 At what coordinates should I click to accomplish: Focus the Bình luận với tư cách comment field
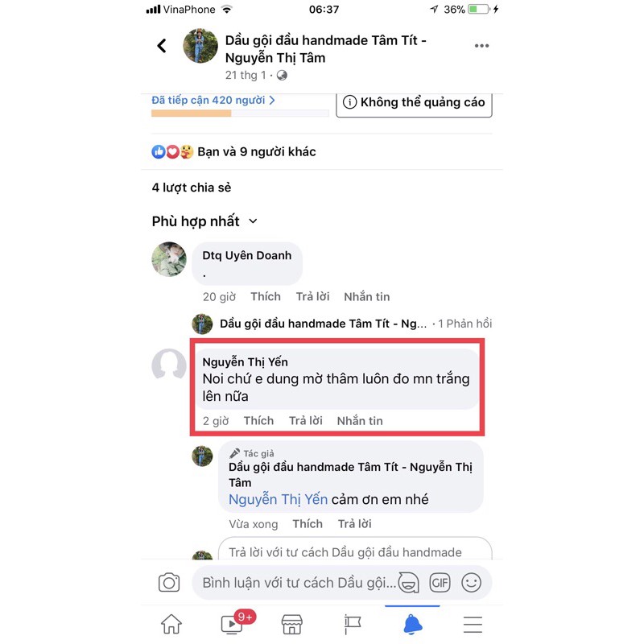point(299,582)
